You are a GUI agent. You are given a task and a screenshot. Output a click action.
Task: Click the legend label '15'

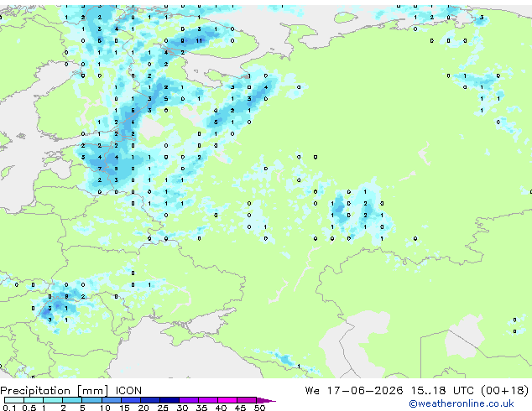(x=124, y=408)
